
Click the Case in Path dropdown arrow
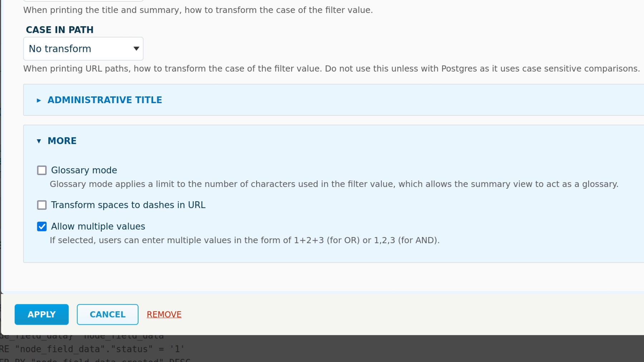136,49
